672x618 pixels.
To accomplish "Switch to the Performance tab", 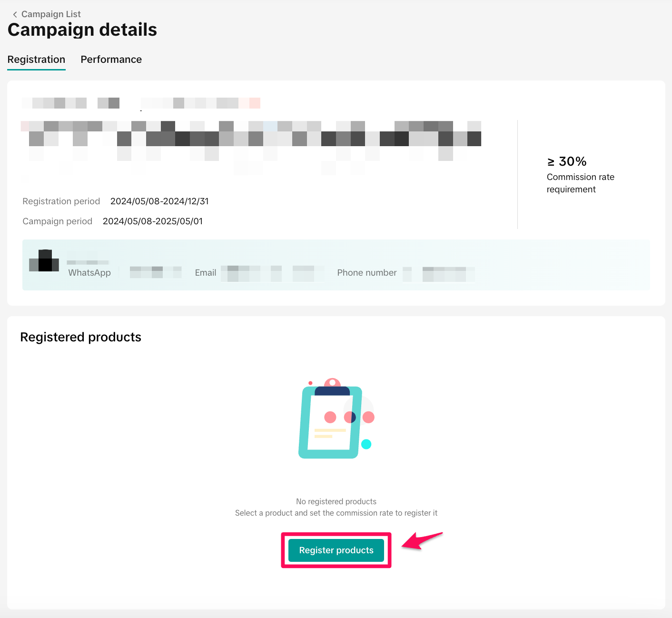I will tap(111, 60).
